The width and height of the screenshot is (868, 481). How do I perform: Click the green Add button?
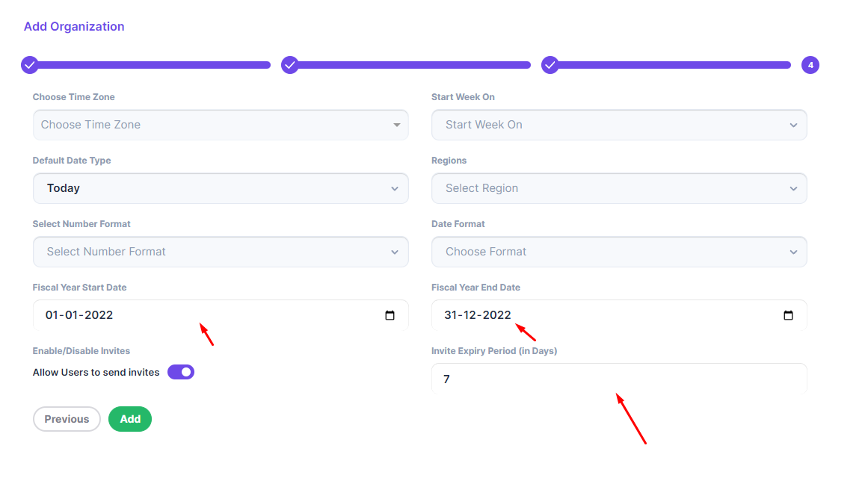(x=129, y=419)
